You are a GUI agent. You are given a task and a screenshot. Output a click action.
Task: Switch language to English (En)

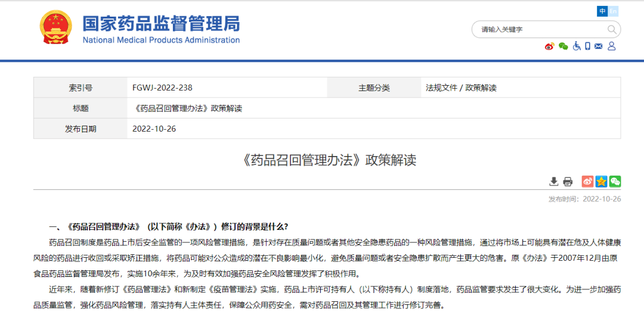coord(613,11)
